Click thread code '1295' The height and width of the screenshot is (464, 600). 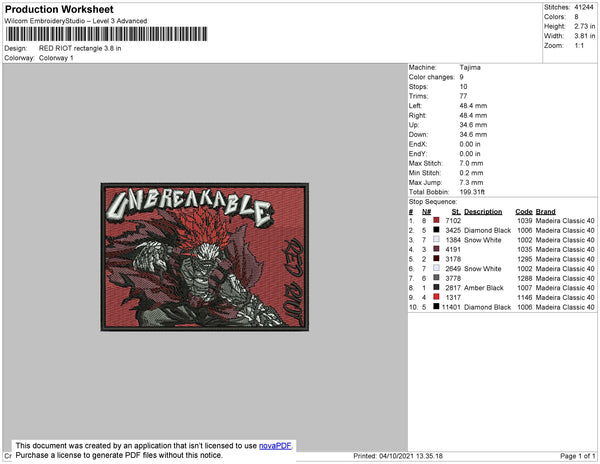[x=525, y=259]
